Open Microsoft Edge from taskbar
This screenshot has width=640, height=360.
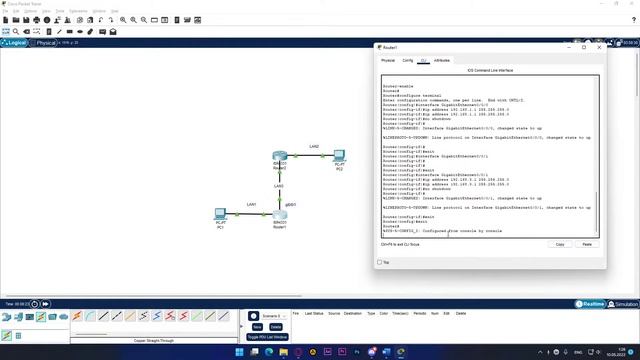[x=269, y=352]
